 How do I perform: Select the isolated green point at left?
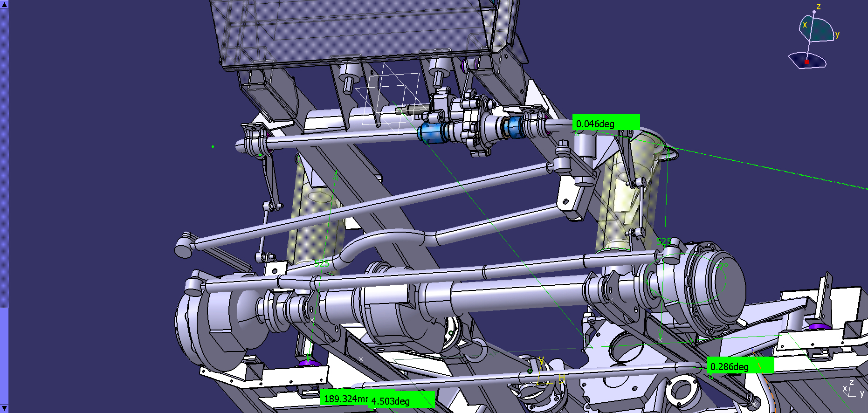[213, 147]
